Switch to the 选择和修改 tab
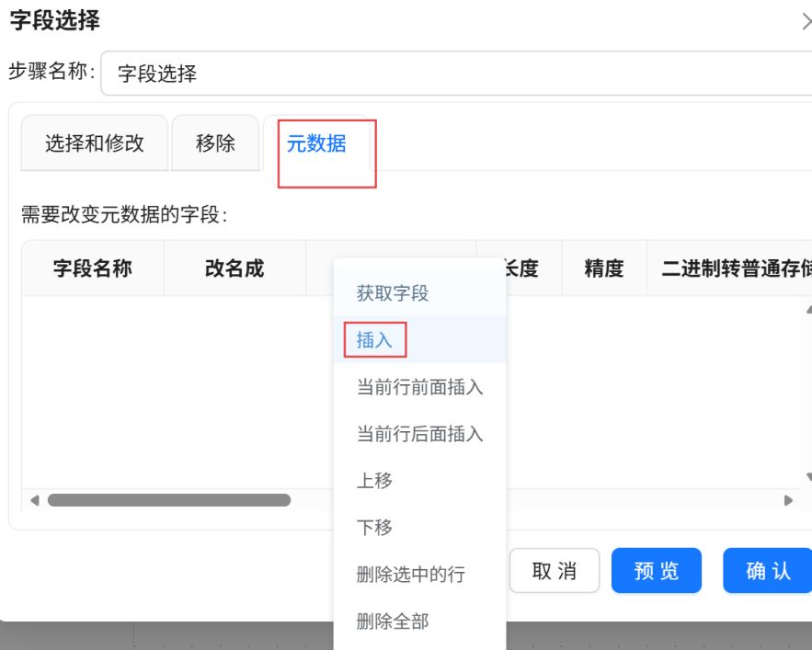This screenshot has width=812, height=650. [94, 143]
